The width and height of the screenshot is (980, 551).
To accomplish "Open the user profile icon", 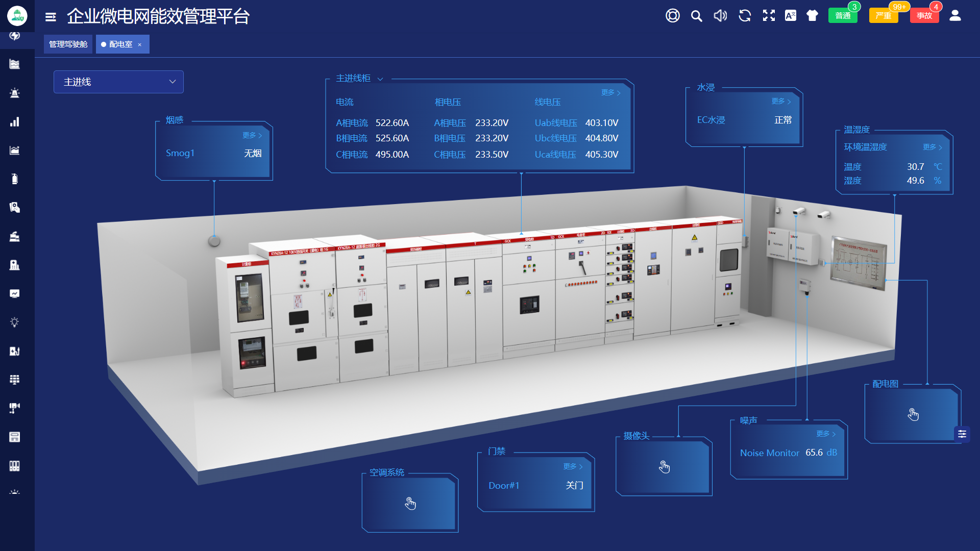I will (x=955, y=16).
